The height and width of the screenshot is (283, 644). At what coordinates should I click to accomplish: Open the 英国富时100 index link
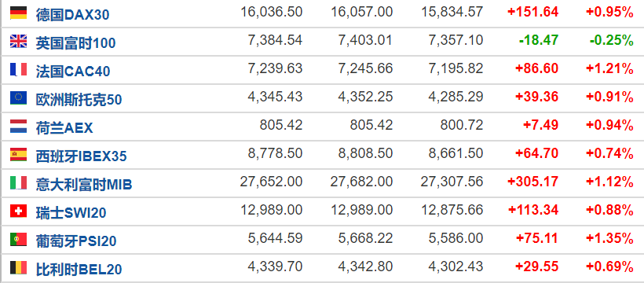pos(75,43)
